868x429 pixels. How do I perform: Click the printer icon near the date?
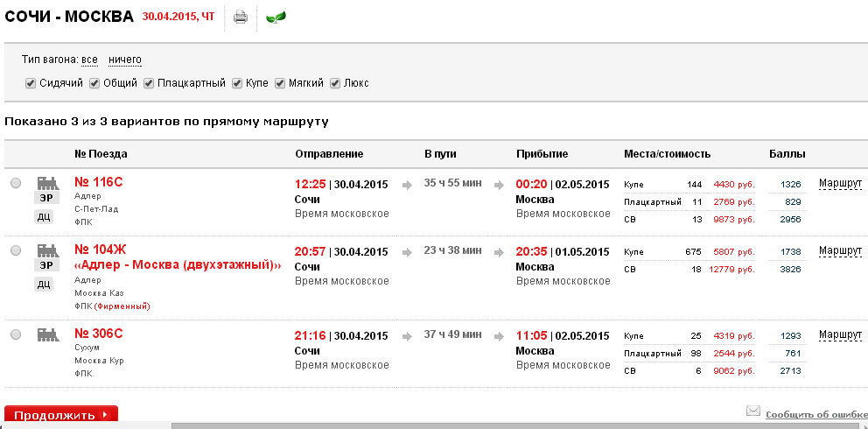(241, 17)
